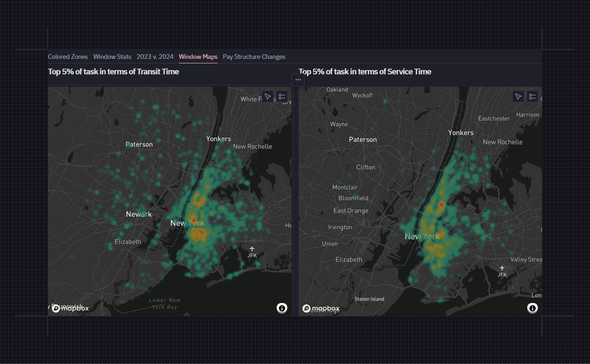Switch to Colored Zones tab

pos(68,57)
